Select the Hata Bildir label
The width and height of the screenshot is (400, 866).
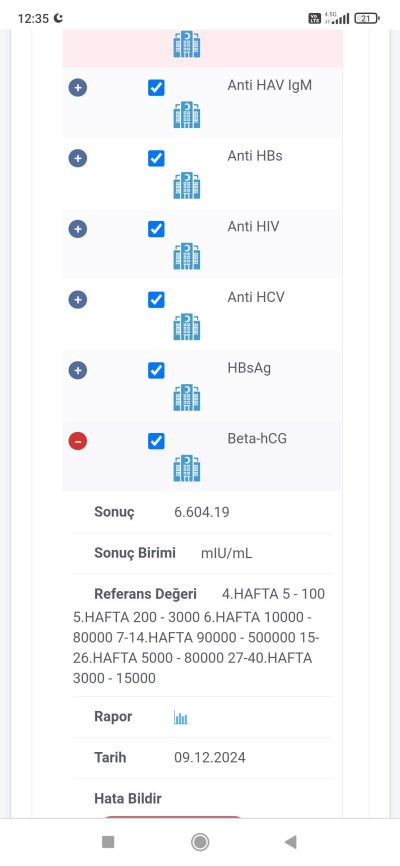tap(128, 799)
